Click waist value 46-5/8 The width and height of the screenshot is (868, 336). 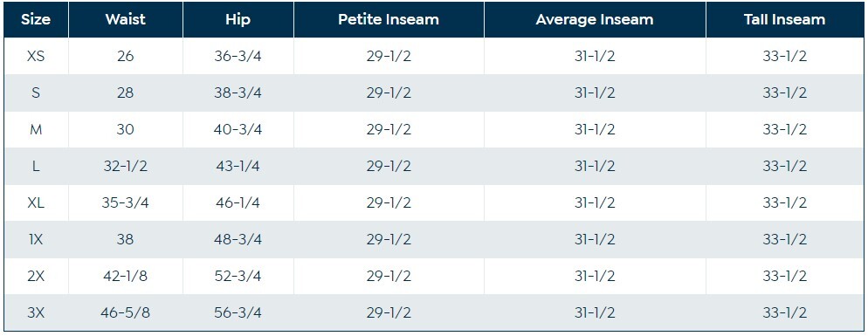pos(126,312)
